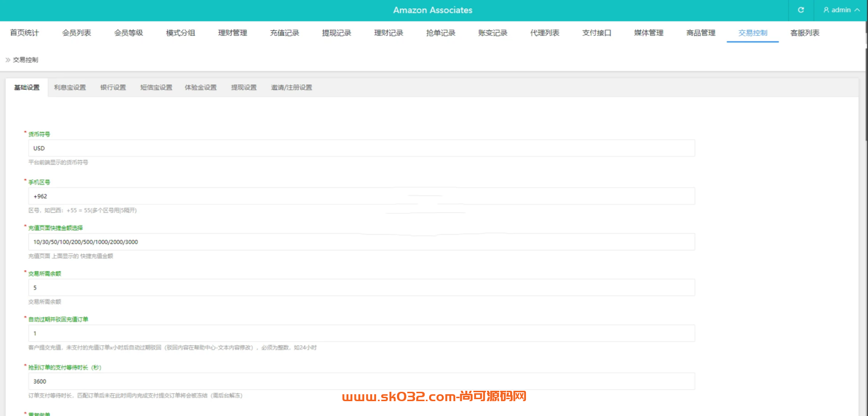Open 媒体管理 menu
This screenshot has height=416, width=868.
click(x=649, y=33)
